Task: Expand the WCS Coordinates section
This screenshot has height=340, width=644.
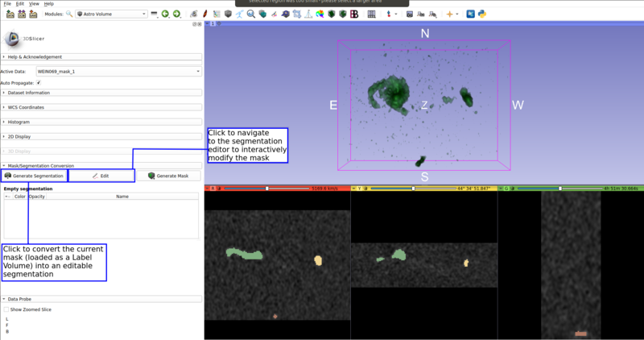Action: [x=26, y=107]
